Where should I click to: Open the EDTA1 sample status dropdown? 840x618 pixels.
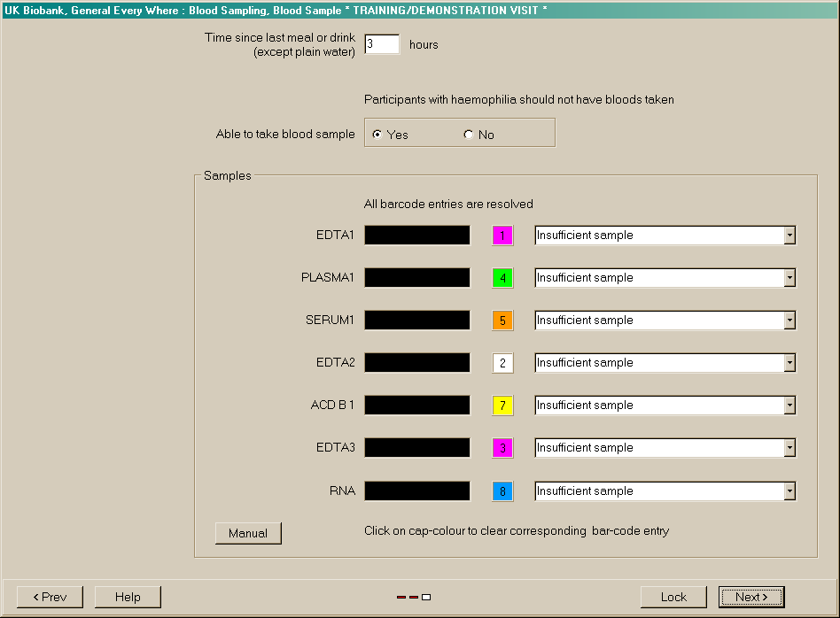click(x=789, y=236)
